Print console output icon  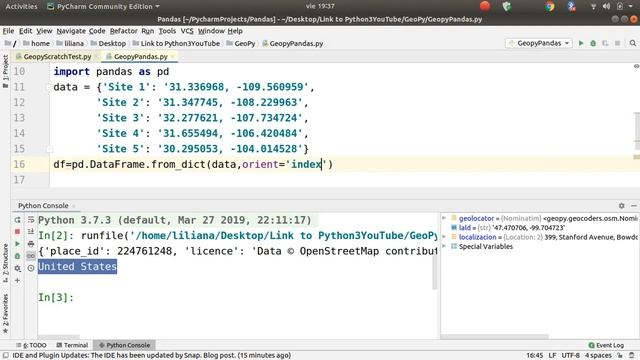[31, 244]
